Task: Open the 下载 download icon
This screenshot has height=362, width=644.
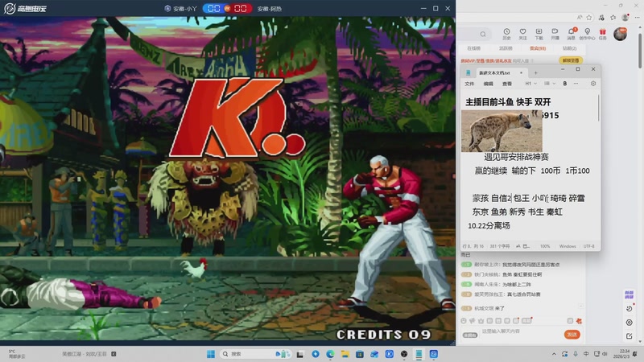Action: point(539,34)
